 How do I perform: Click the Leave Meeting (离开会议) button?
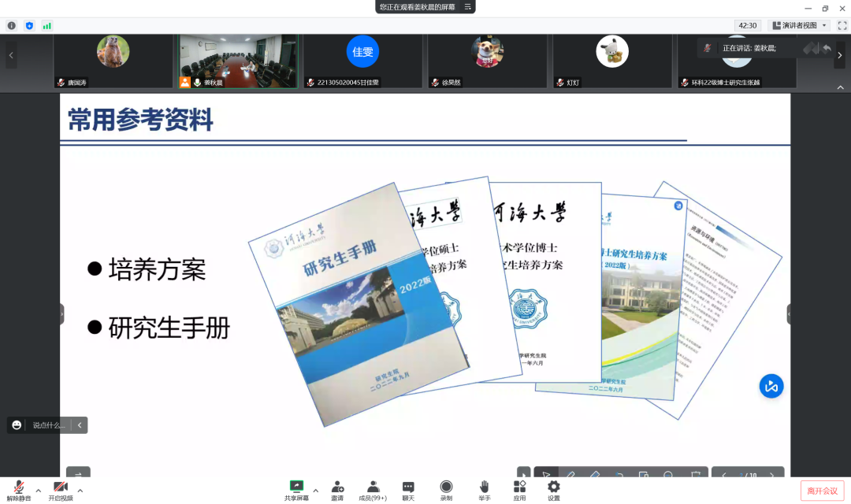point(822,491)
